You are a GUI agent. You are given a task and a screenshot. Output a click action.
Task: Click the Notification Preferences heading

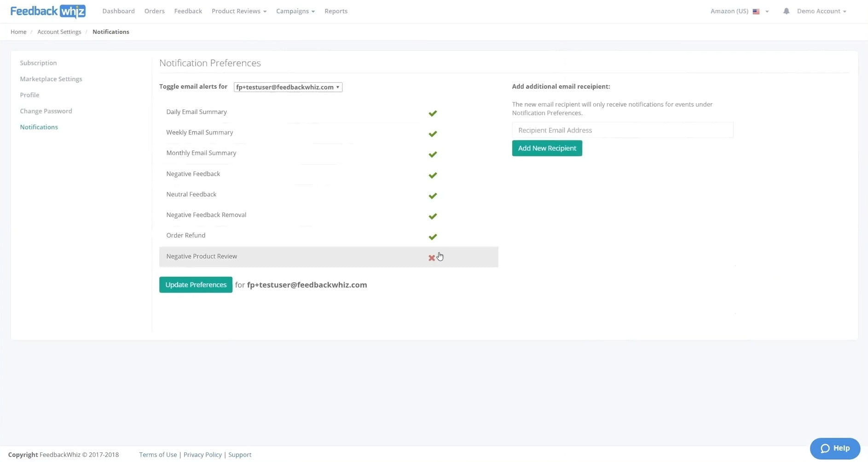click(x=210, y=63)
